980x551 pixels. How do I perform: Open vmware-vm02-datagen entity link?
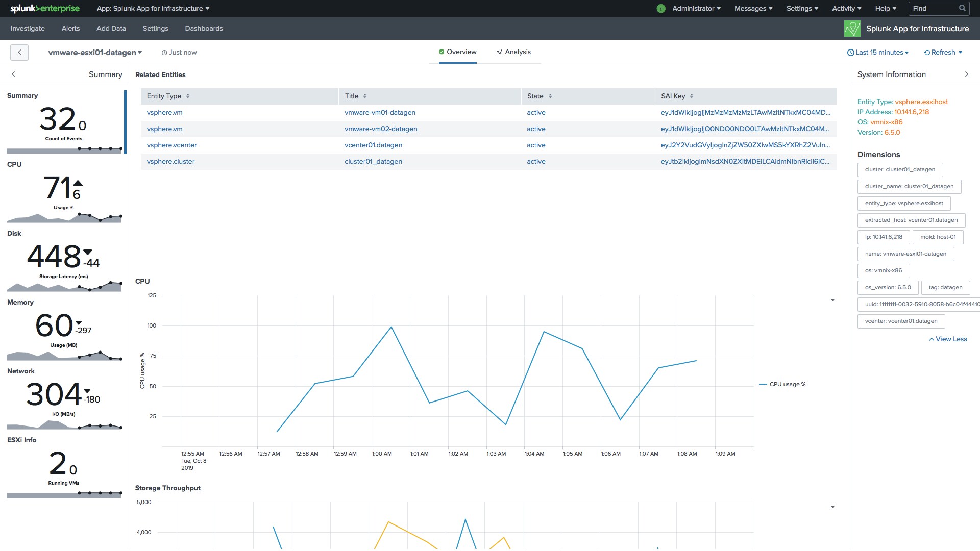[x=381, y=129]
